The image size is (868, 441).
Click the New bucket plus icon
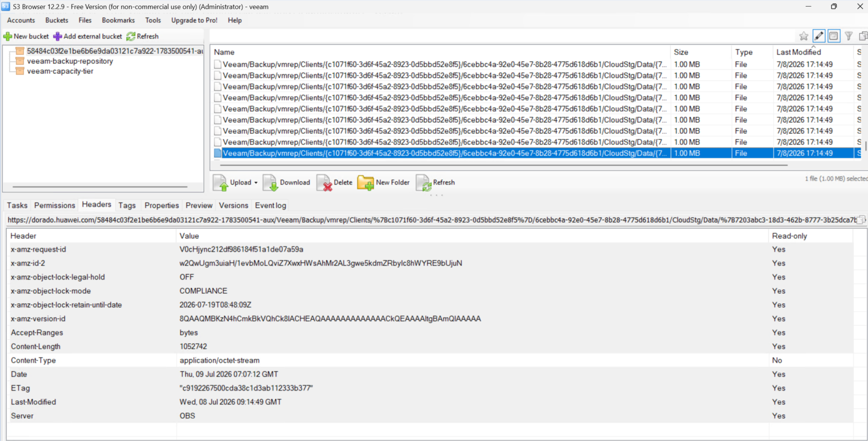point(8,37)
